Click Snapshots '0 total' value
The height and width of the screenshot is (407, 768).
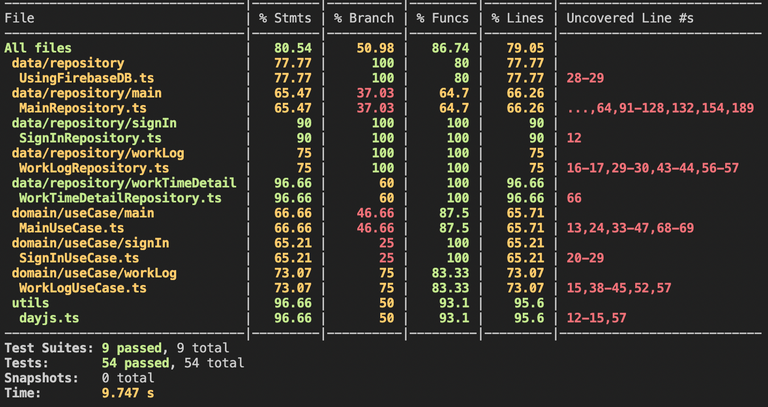tap(128, 378)
